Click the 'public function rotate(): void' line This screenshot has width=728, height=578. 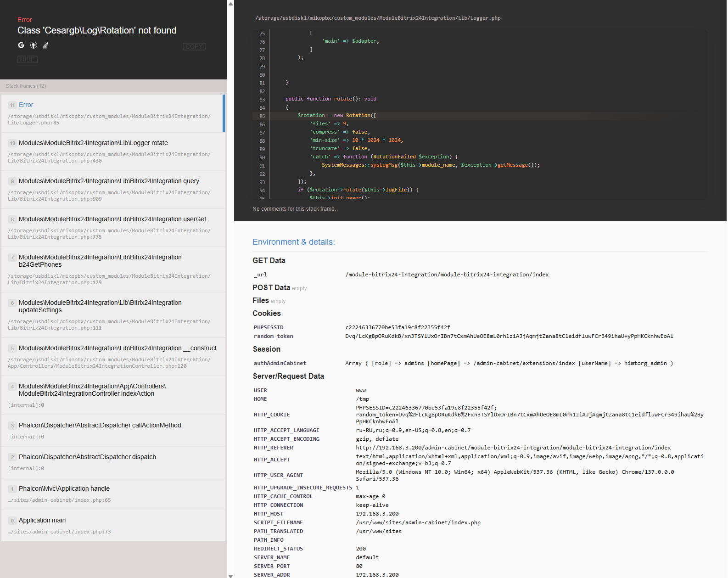pyautogui.click(x=331, y=99)
